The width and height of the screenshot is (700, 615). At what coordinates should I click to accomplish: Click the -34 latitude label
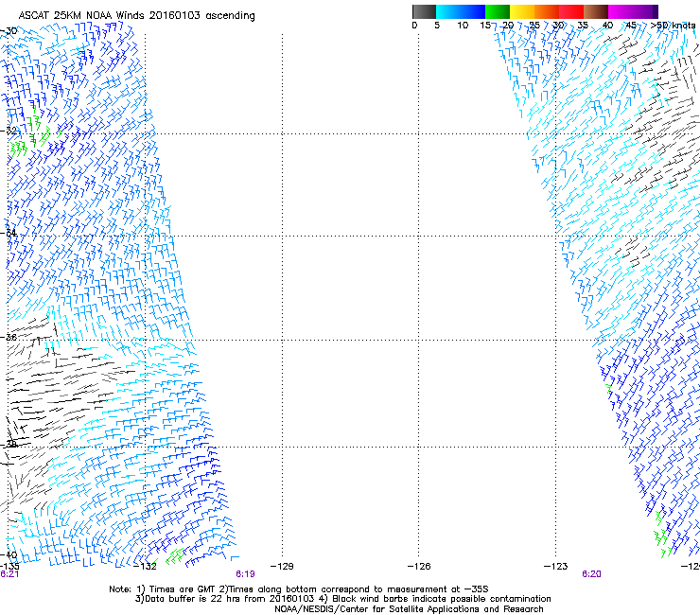point(9,233)
